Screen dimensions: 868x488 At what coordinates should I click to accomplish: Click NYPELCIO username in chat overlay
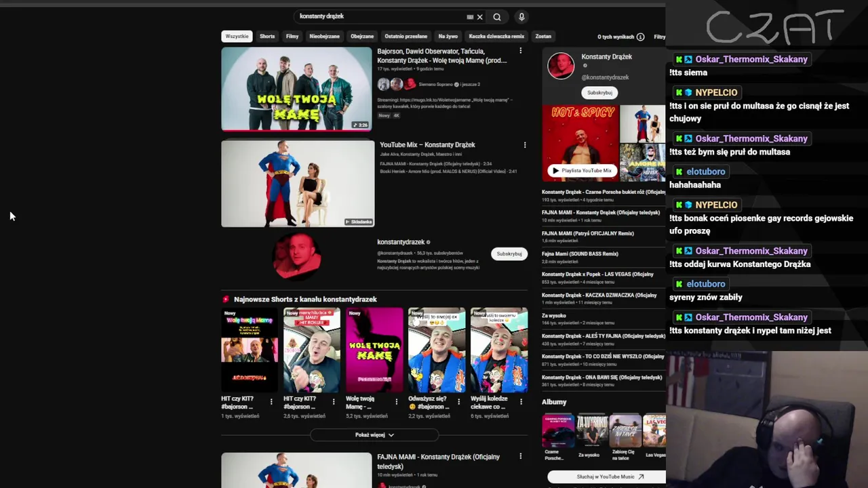716,93
